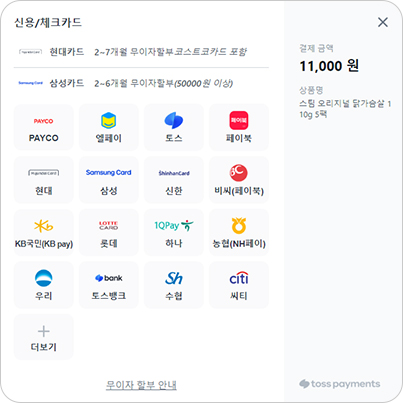
Task: Choose the Lotte Card 롯데 tile
Action: [x=109, y=233]
